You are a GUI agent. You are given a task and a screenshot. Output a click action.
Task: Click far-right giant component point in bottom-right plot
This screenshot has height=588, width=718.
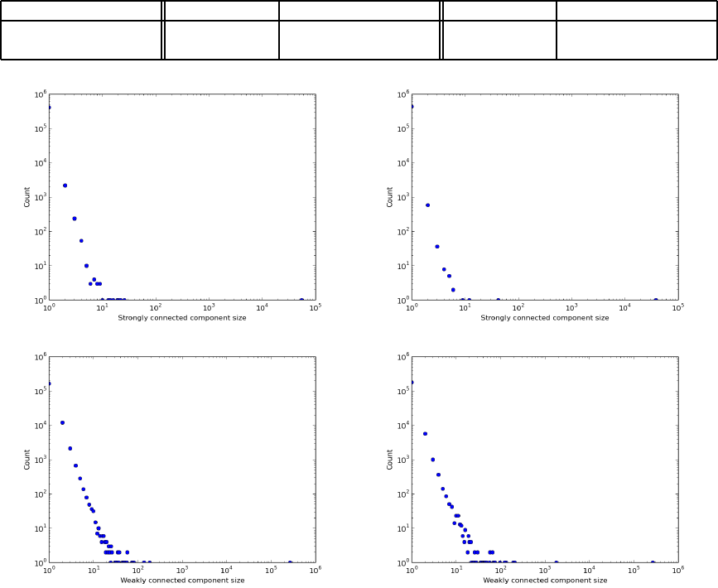[653, 562]
